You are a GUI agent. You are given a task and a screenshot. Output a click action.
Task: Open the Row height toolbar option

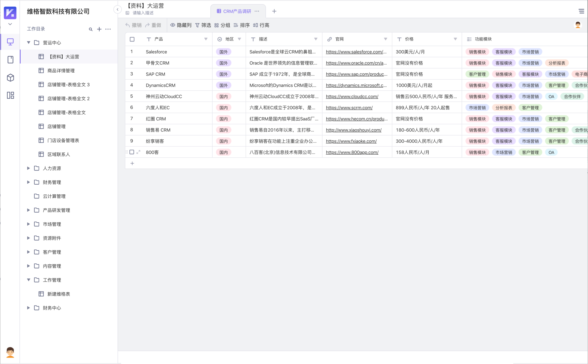[261, 25]
